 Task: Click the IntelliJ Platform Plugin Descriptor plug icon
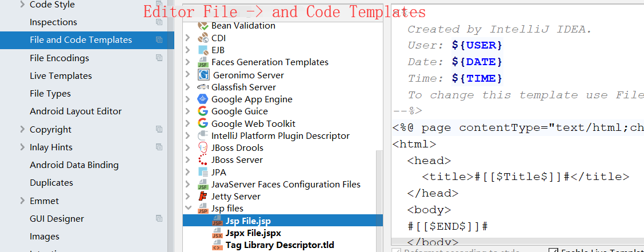point(203,135)
